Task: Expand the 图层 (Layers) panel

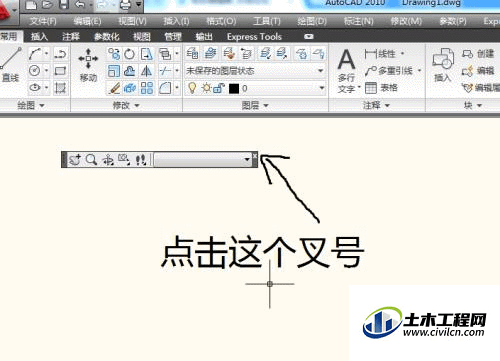Action: [x=255, y=105]
